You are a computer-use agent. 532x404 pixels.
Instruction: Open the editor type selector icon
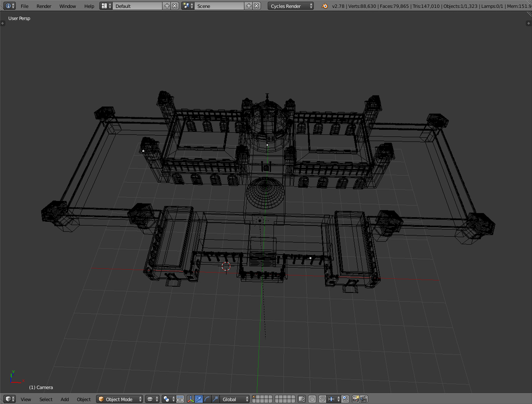(7, 399)
